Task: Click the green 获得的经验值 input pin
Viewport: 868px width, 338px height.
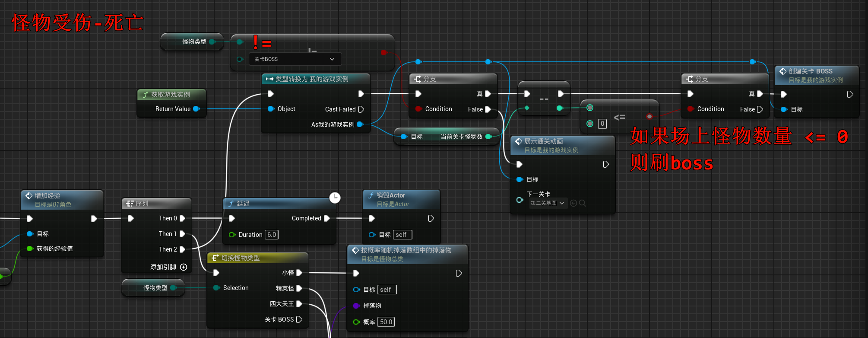Action: click(x=30, y=249)
